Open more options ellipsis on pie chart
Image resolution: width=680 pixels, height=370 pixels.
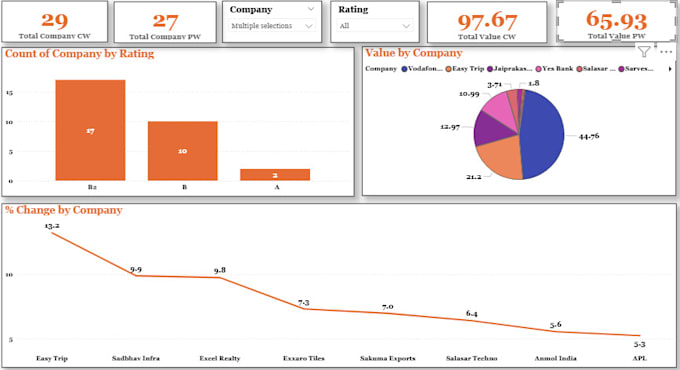(x=666, y=52)
